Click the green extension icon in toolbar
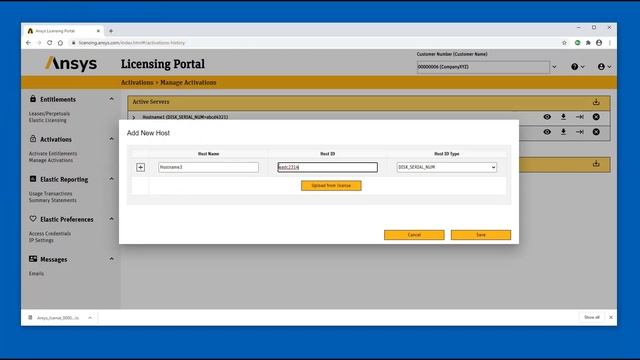640x360 pixels. click(x=578, y=43)
